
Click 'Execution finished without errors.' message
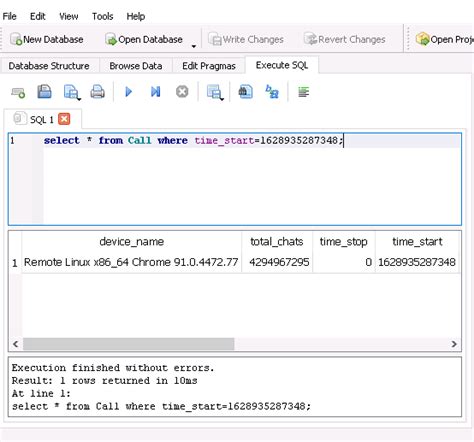[x=113, y=368]
